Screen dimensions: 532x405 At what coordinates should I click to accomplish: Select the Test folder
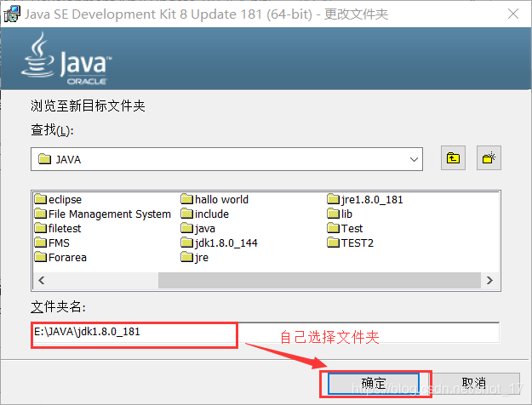click(x=345, y=229)
